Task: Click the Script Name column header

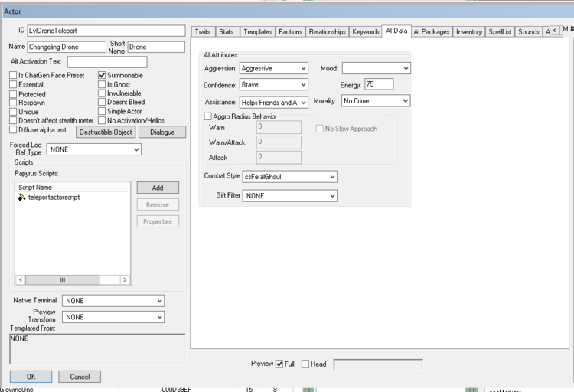Action: coord(73,188)
